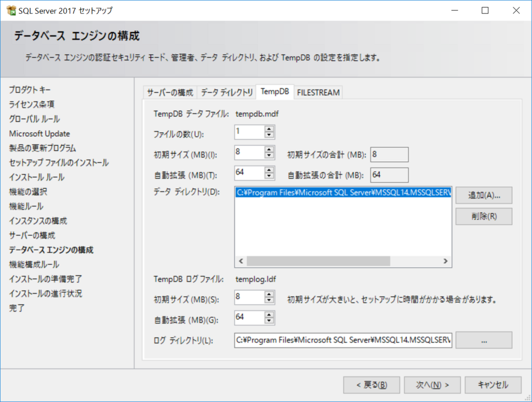
Task: Click インストールの進行状況 in the step list
Action: pos(46,294)
